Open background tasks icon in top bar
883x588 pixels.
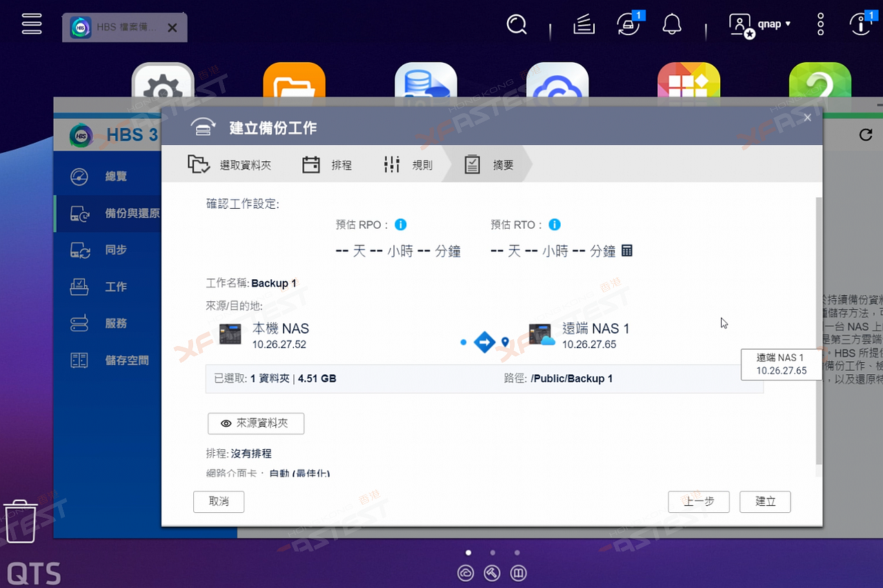(x=584, y=26)
